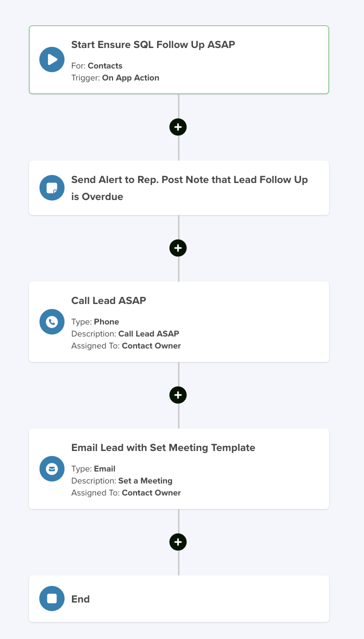Click the envelope icon on Email Lead step
364x639 pixels.
[52, 469]
